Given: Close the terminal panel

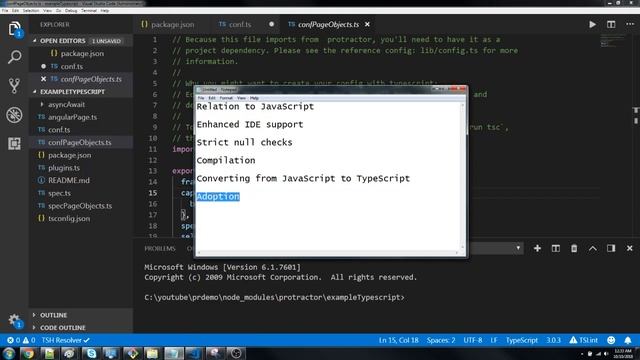Looking at the screenshot, I should 629,248.
